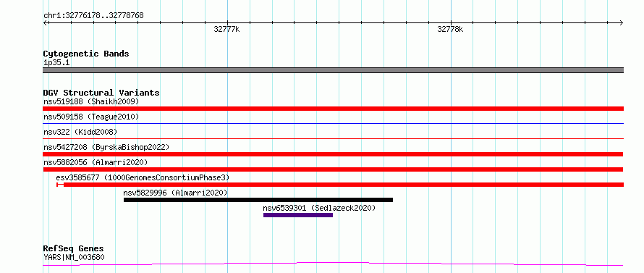
Task: Click the nsv5427208 (ByrskaBishop2022) label
Action: (x=106, y=147)
